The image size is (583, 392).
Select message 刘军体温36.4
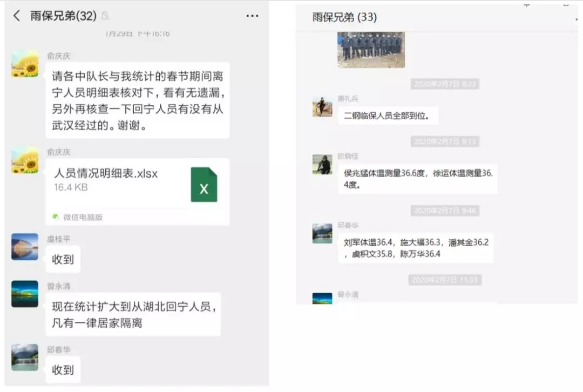coord(416,248)
